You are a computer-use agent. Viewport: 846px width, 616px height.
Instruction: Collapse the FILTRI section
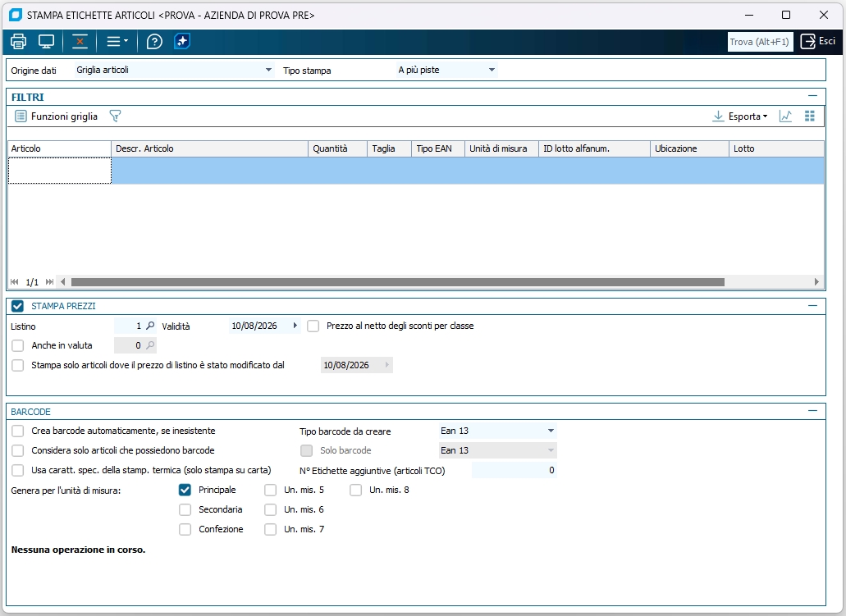(812, 96)
